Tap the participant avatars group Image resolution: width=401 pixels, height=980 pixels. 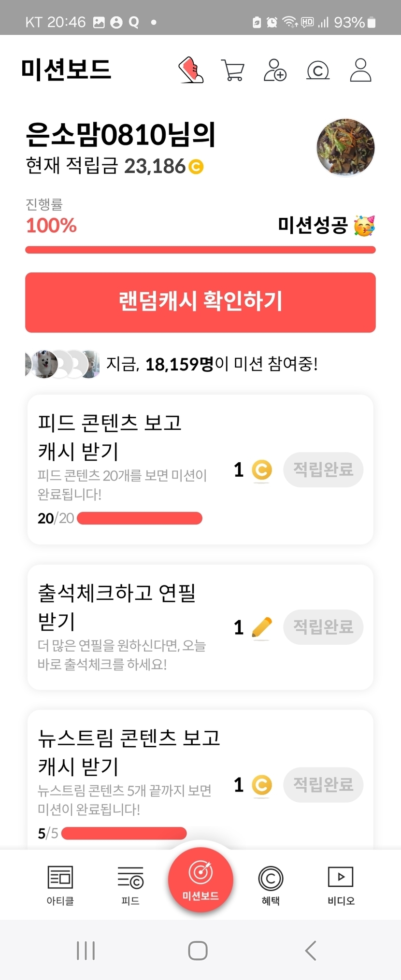62,364
